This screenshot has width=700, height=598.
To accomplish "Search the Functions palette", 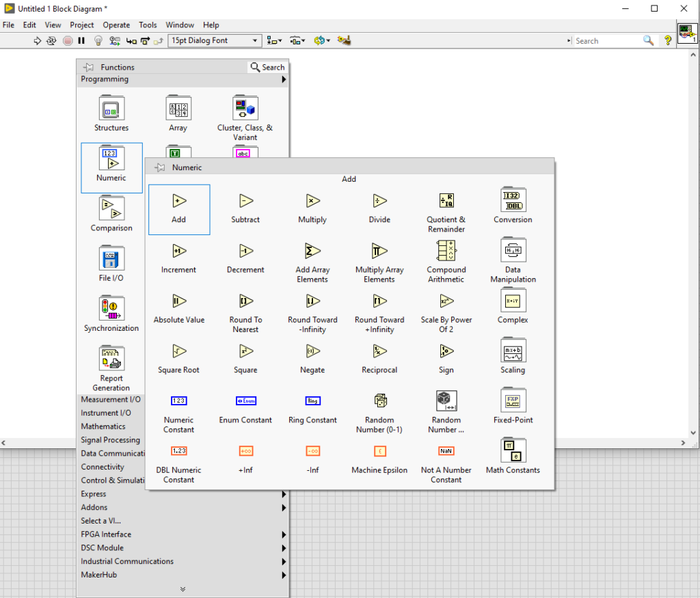I will pyautogui.click(x=267, y=68).
